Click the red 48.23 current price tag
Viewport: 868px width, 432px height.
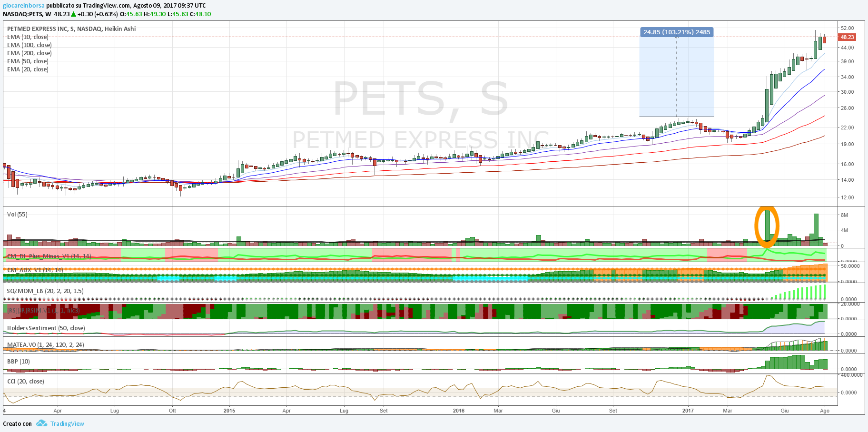click(x=847, y=37)
